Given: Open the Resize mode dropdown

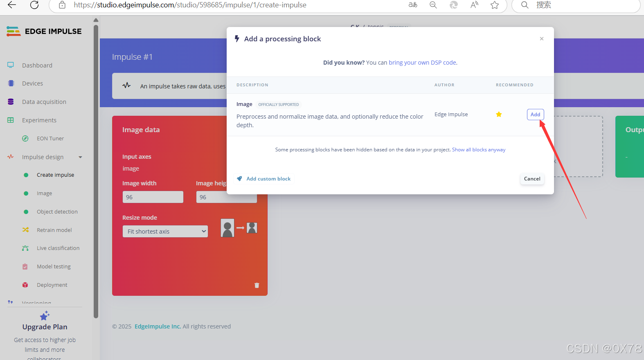Looking at the screenshot, I should point(165,232).
